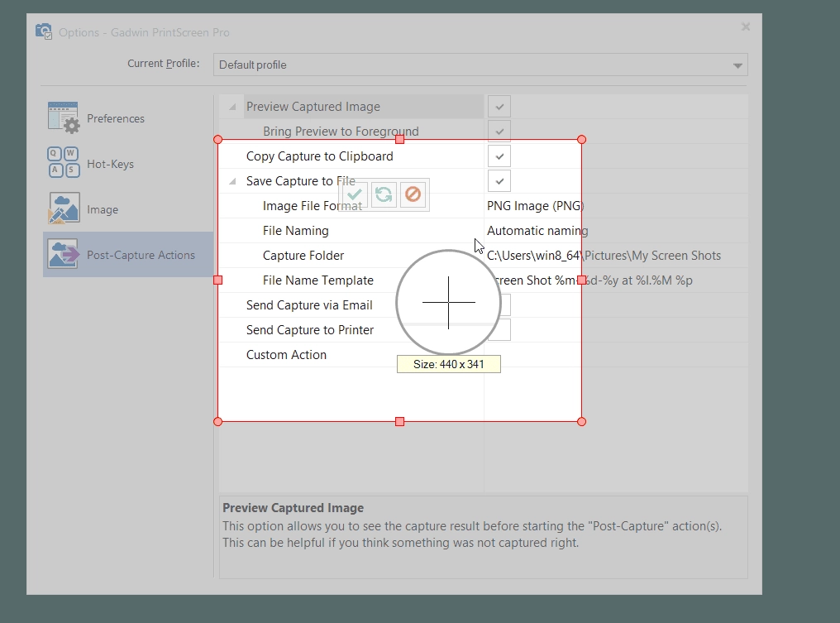This screenshot has height=623, width=840.
Task: Select the Copy Capture to Clipboard row label
Action: (x=320, y=156)
